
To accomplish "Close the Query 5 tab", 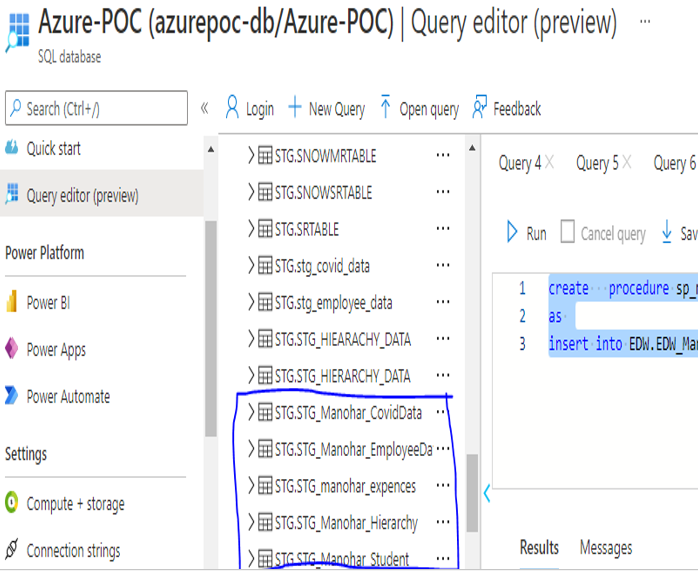I will (627, 162).
